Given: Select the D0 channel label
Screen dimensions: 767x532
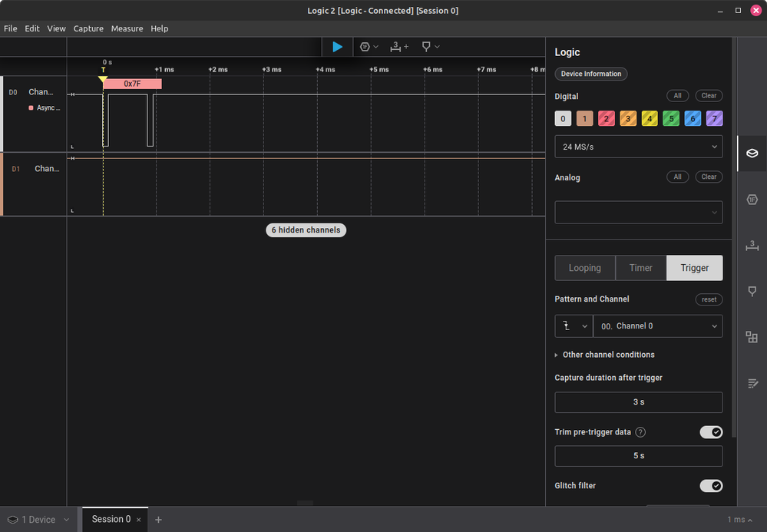Looking at the screenshot, I should tap(13, 92).
